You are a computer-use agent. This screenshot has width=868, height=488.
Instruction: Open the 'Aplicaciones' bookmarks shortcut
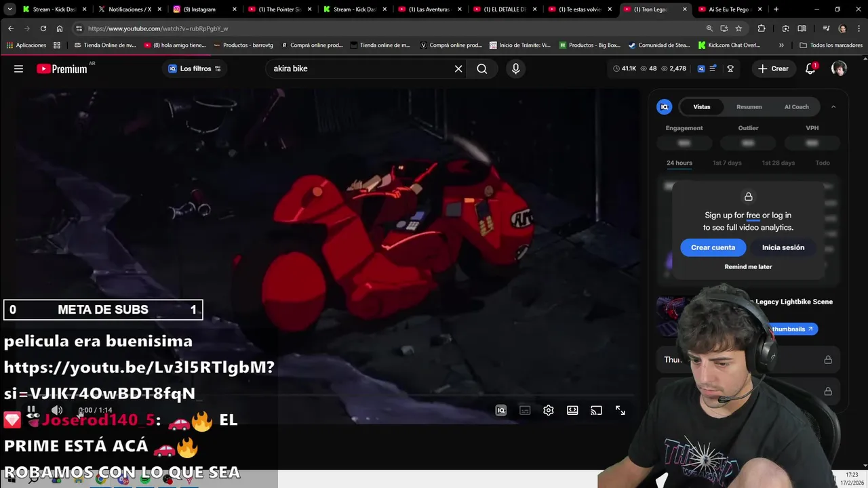pos(26,45)
